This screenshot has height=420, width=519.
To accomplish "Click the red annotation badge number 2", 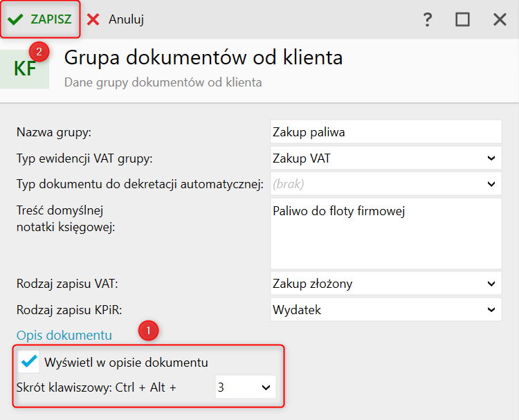I will coord(39,51).
